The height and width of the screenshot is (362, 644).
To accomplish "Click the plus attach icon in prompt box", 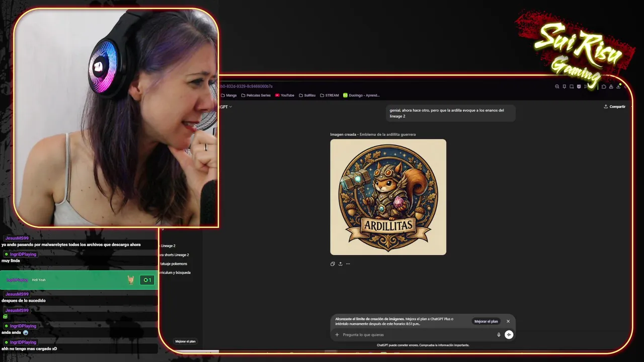I will (x=337, y=334).
